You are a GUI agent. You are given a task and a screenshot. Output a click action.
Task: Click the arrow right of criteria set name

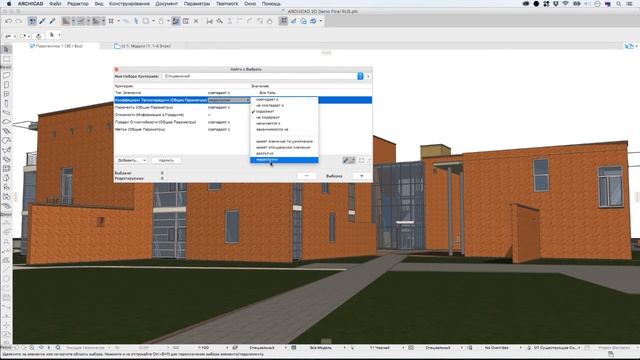[x=368, y=76]
